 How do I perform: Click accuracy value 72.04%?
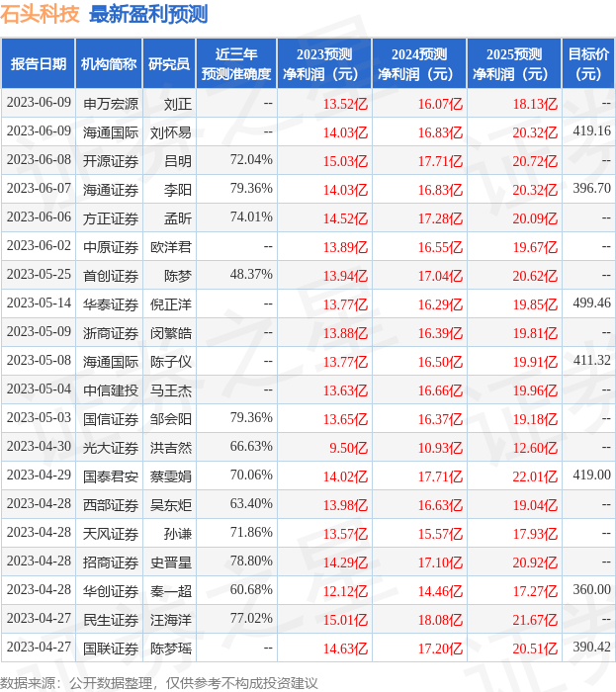(251, 160)
